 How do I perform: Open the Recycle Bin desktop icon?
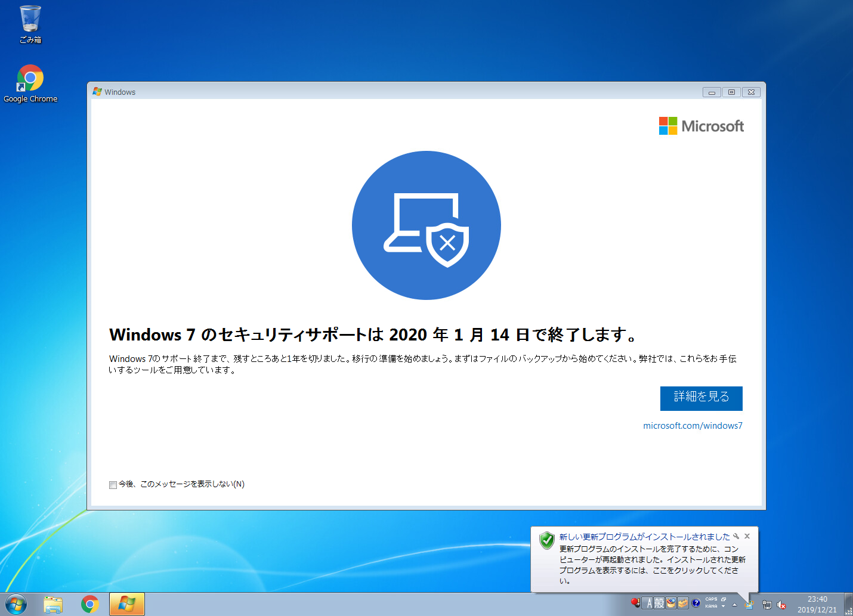[x=30, y=24]
